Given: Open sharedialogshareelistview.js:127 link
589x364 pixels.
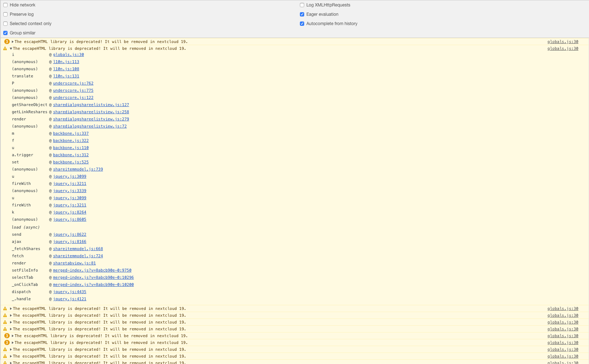Looking at the screenshot, I should point(91,105).
